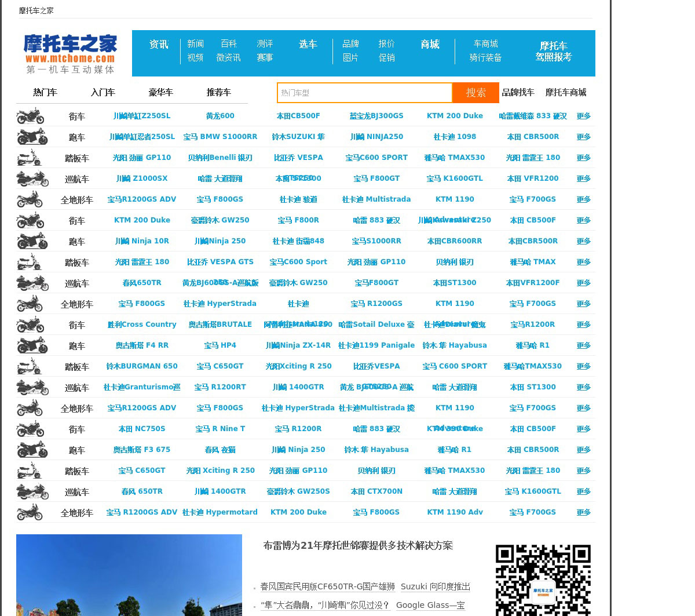Open the 资讯 main navigation section
The width and height of the screenshot is (695, 616).
point(159,45)
